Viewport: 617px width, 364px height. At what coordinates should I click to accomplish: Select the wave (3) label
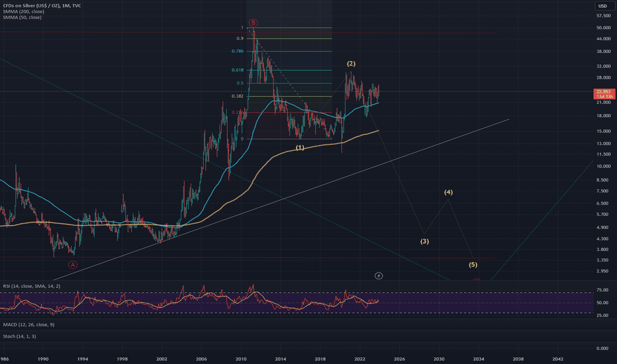point(424,241)
